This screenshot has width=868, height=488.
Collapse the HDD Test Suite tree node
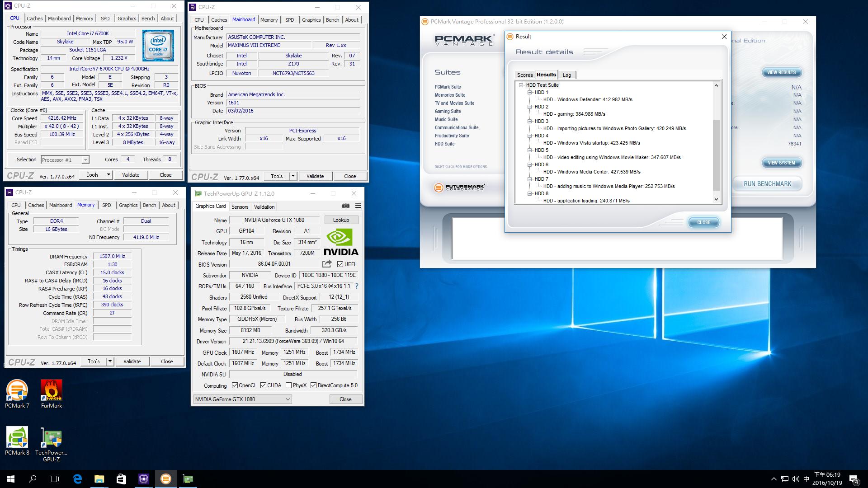tap(521, 85)
